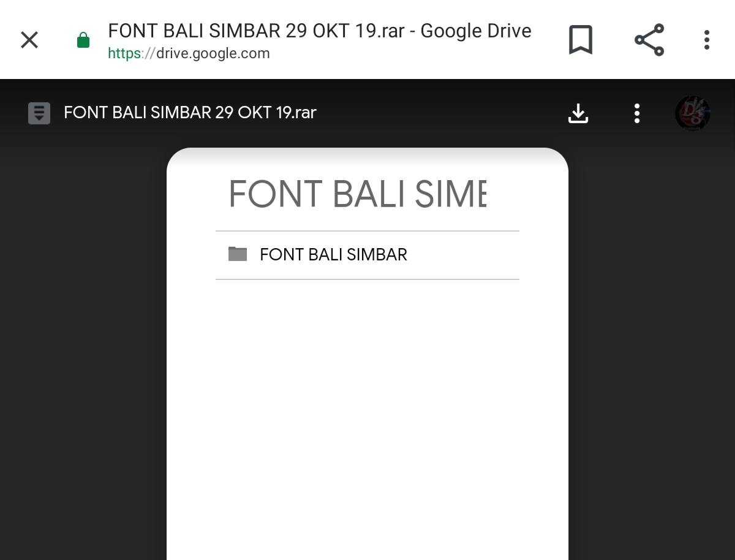735x560 pixels.
Task: Tap the Drive header bar filename
Action: pos(190,113)
